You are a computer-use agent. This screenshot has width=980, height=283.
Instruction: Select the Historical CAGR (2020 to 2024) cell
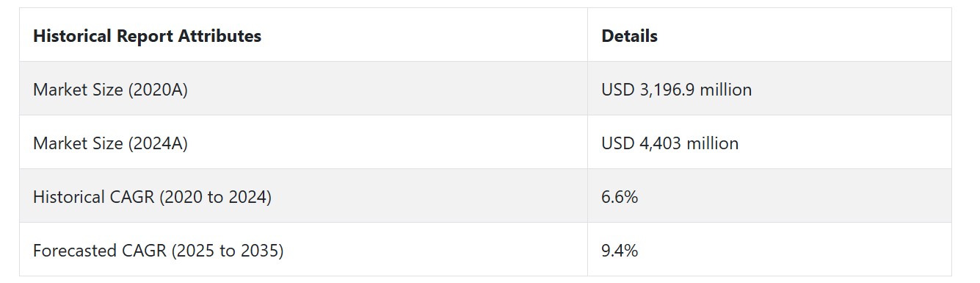[303, 196]
